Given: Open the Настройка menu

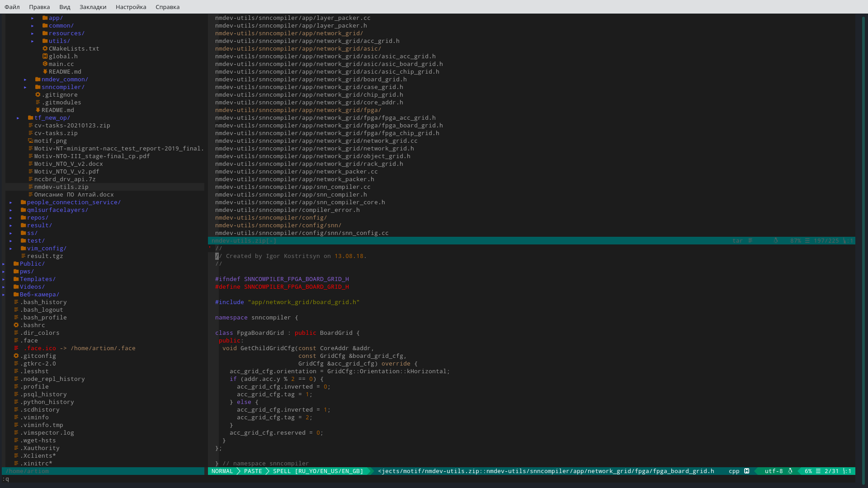Looking at the screenshot, I should [x=131, y=7].
